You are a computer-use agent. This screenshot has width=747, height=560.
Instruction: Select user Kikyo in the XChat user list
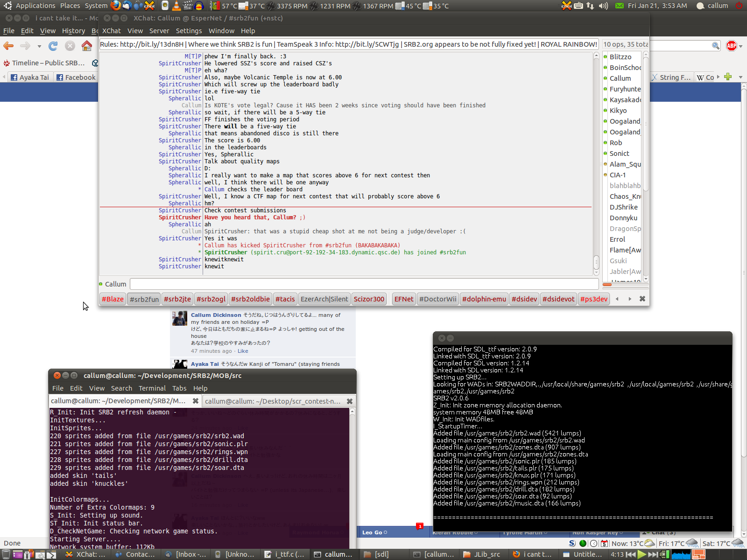[621, 111]
